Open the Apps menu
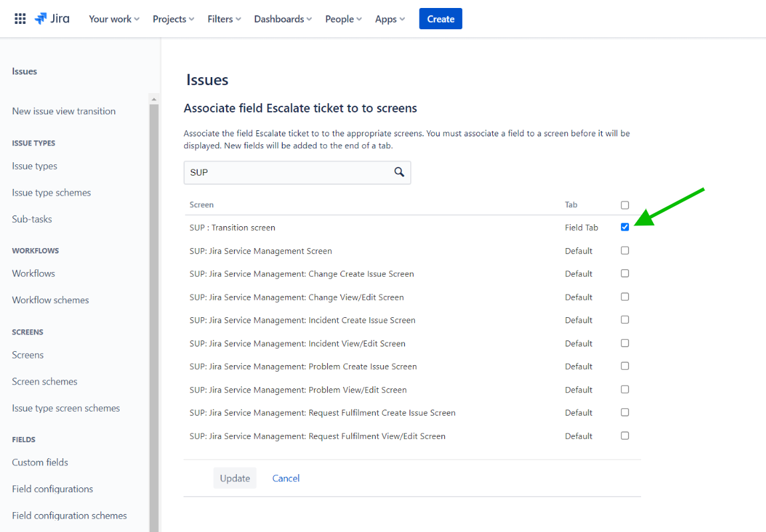Viewport: 766px width, 532px height. (390, 19)
